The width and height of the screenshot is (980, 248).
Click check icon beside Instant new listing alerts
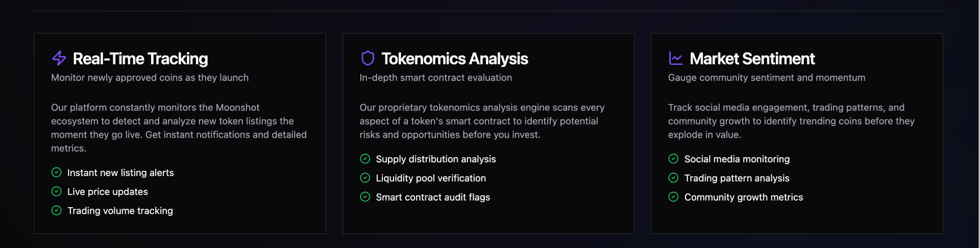[x=57, y=172]
